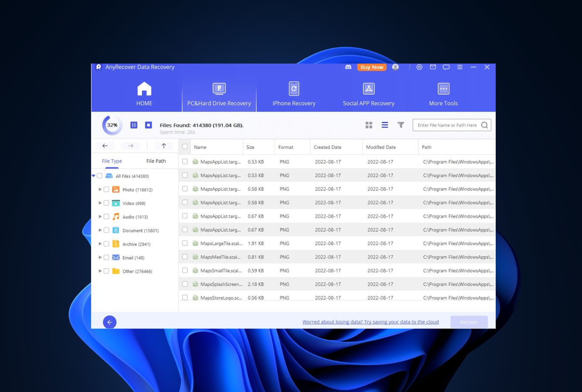Viewport: 582px width, 392px height.
Task: Expand the Video tree node
Action: coord(100,203)
